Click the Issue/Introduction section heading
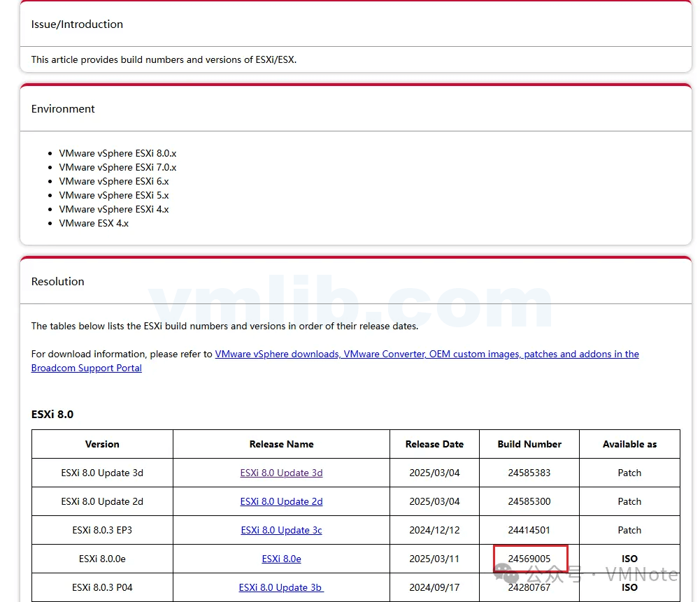Image resolution: width=700 pixels, height=602 pixels. (77, 24)
